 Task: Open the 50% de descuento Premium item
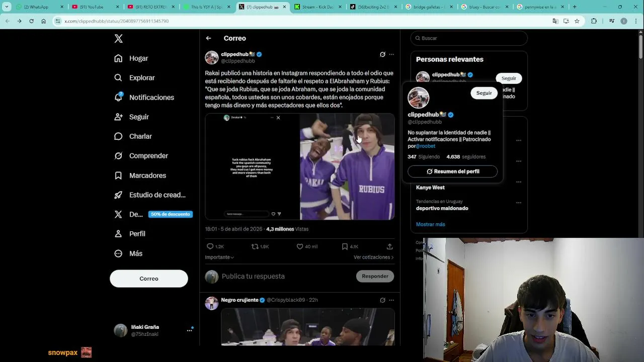pyautogui.click(x=153, y=214)
